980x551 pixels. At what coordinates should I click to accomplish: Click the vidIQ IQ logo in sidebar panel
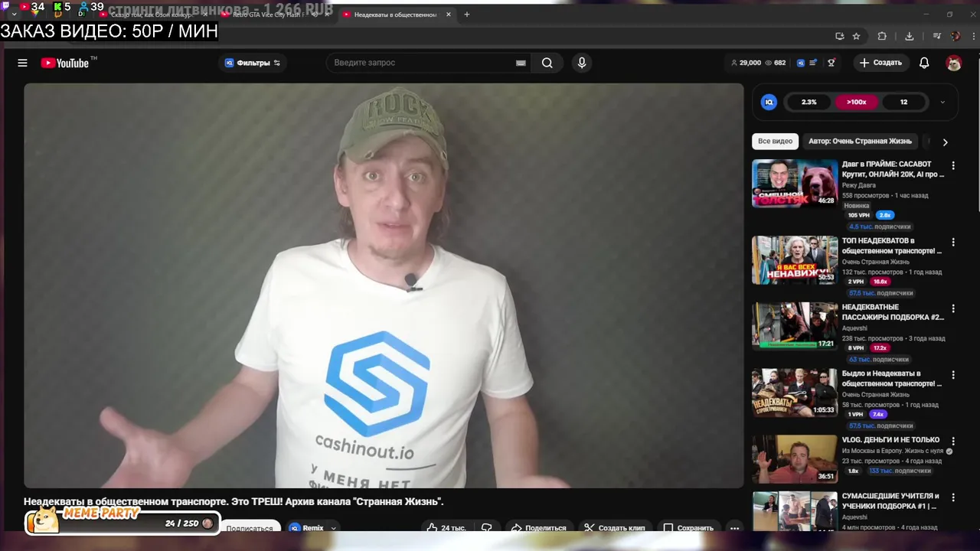pyautogui.click(x=769, y=102)
